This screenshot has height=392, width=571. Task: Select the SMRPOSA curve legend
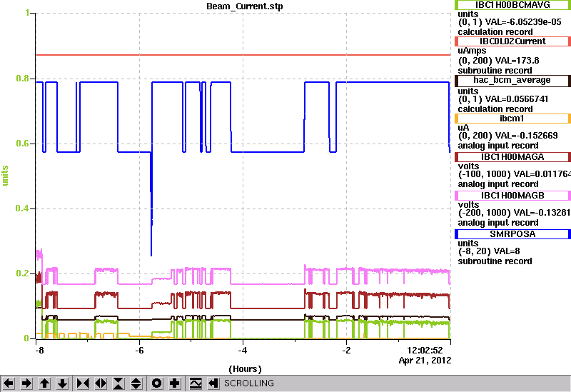[512, 234]
